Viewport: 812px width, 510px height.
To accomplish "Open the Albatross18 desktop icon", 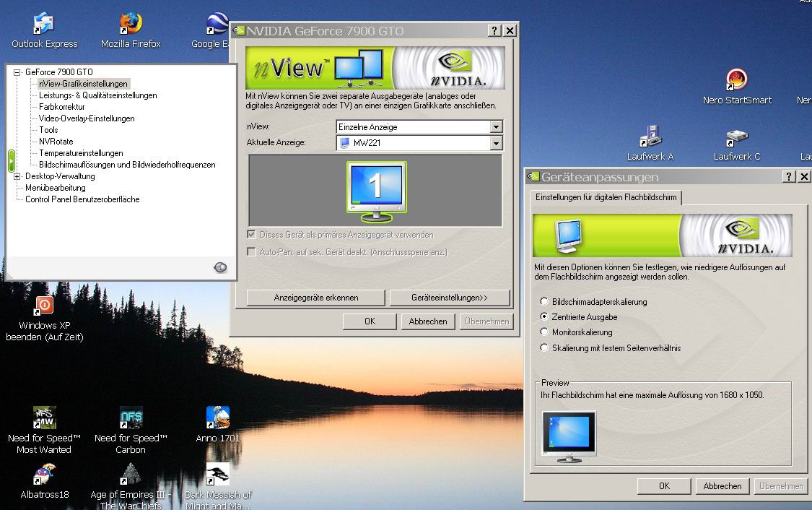I will pos(44,474).
